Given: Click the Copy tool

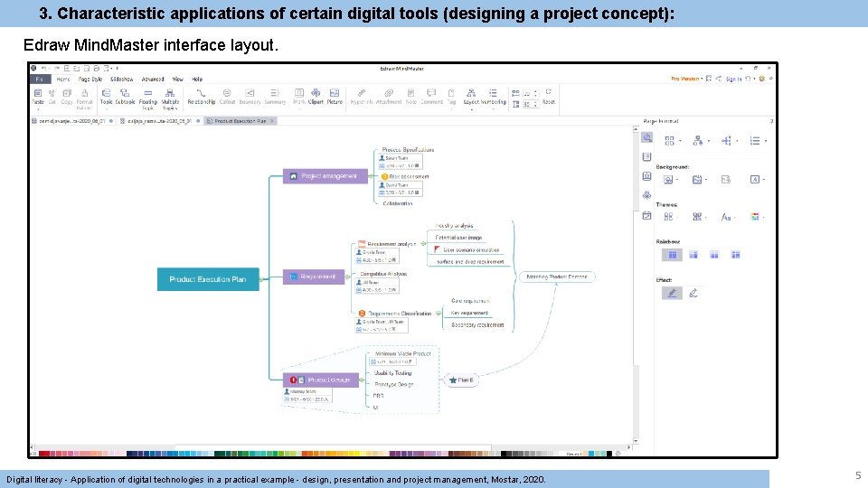Looking at the screenshot, I should (x=67, y=97).
